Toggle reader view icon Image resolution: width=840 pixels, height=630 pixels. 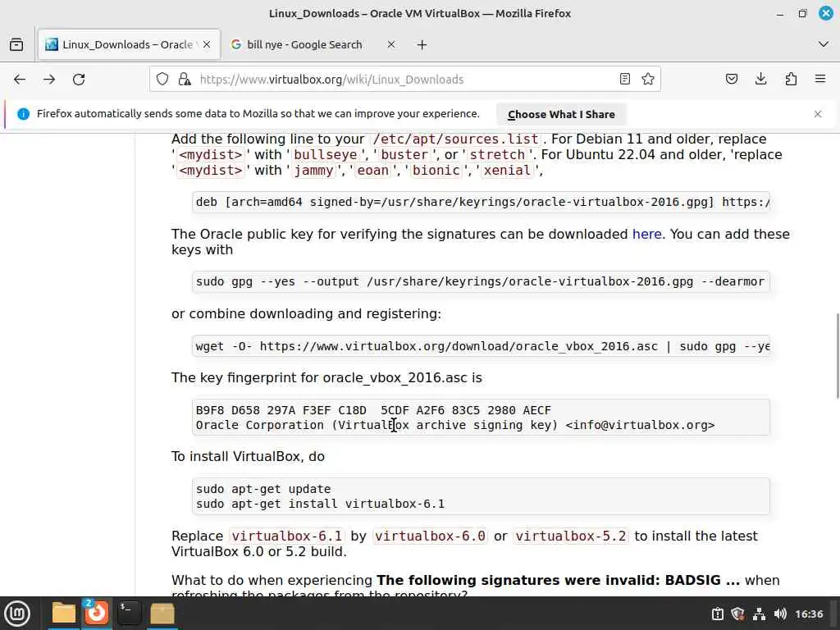[624, 80]
